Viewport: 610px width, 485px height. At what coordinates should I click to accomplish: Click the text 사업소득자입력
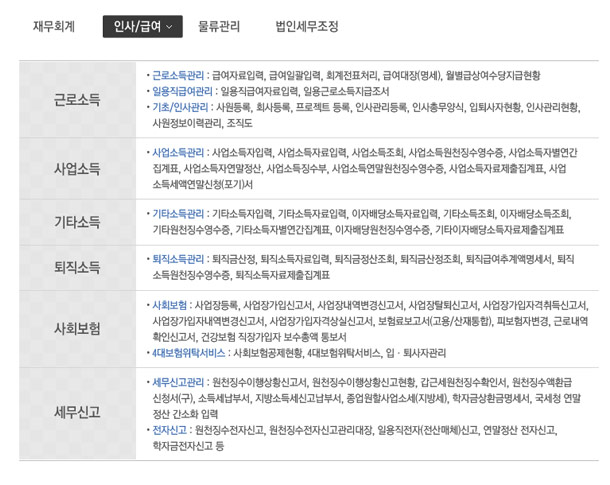(x=242, y=152)
